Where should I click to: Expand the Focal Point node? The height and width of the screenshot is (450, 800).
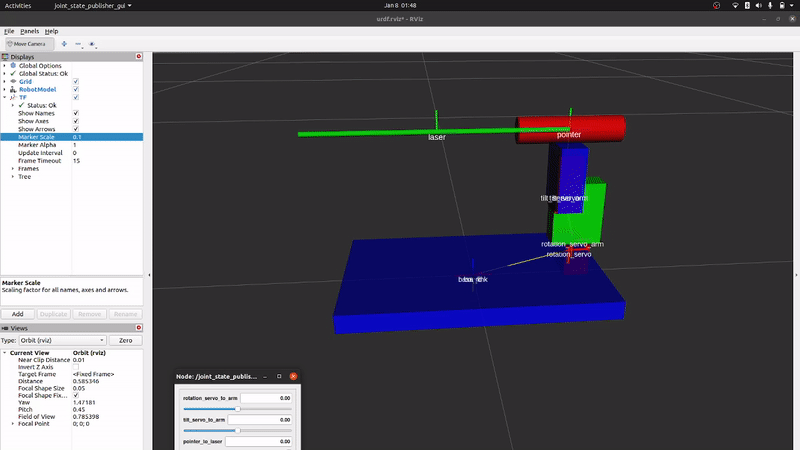coord(13,423)
